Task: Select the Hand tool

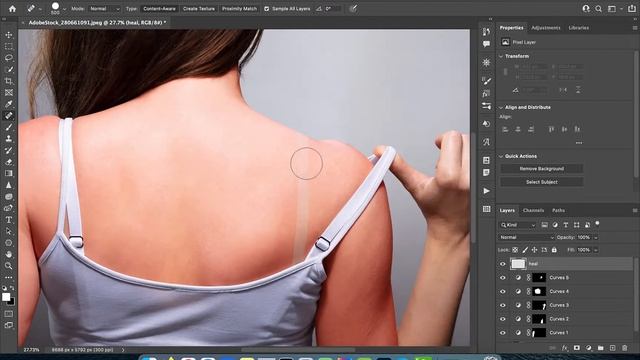Action: click(9, 254)
